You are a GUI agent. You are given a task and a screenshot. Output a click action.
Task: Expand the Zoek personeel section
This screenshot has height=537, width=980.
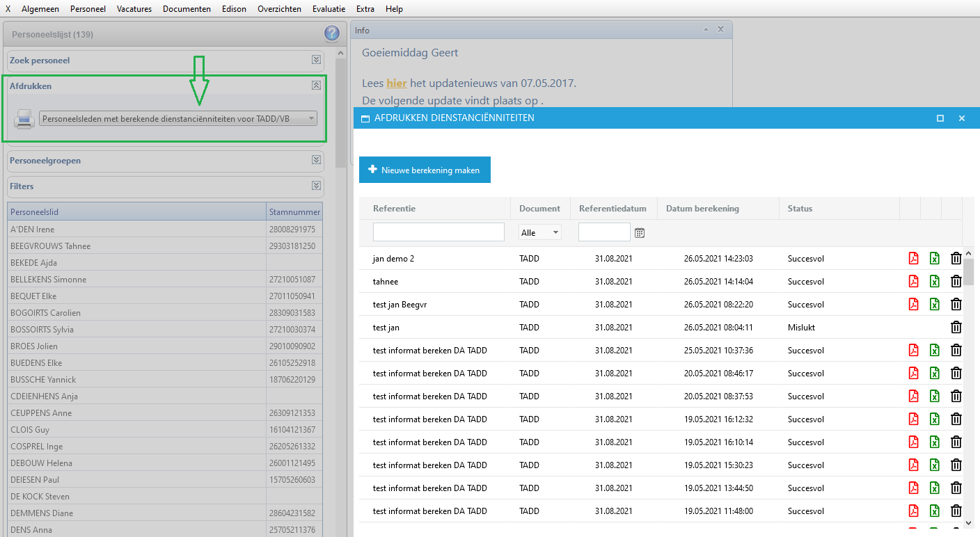[317, 61]
